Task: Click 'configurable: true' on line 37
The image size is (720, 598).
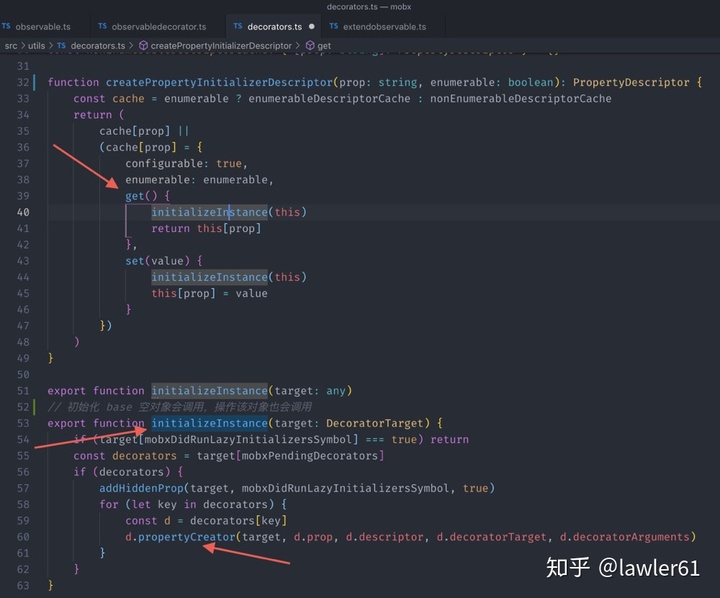Action: pyautogui.click(x=186, y=164)
